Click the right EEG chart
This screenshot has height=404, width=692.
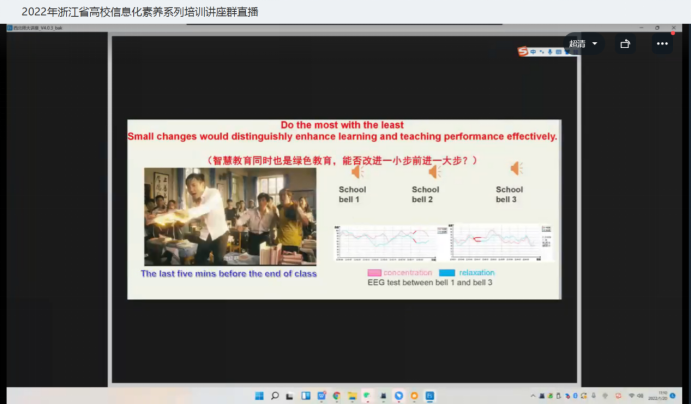coord(500,243)
